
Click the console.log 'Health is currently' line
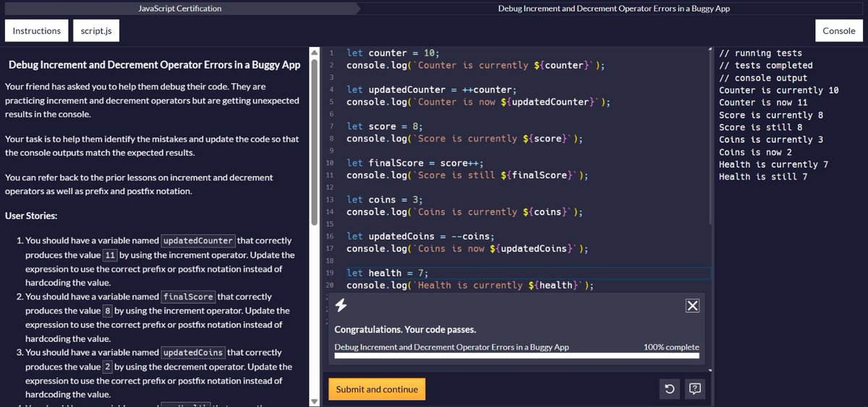click(x=470, y=285)
